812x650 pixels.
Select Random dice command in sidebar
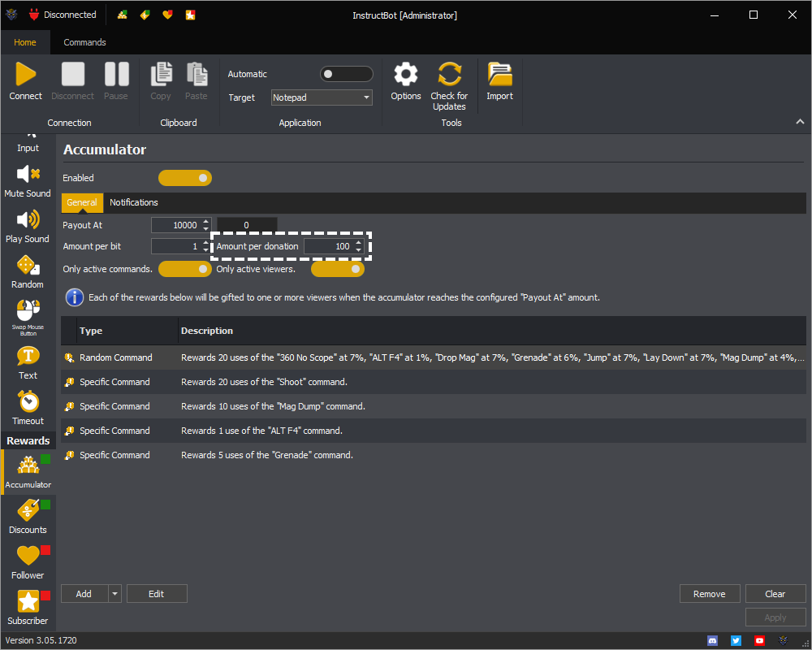(x=28, y=273)
